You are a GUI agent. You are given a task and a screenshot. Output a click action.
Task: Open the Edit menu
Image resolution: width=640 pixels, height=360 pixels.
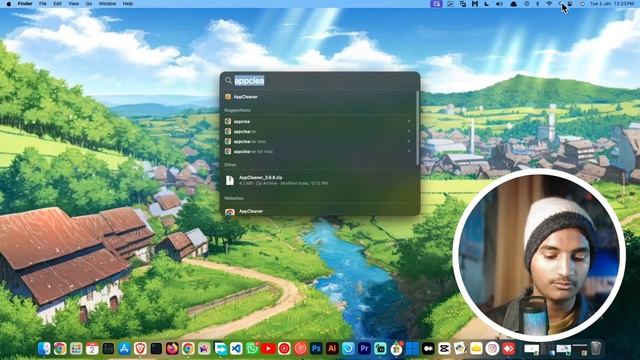click(58, 4)
